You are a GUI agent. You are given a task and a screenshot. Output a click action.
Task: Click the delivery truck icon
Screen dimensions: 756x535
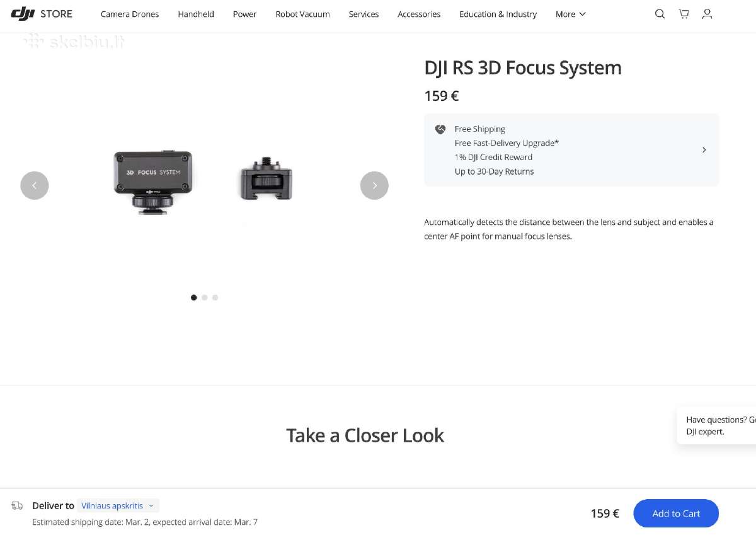point(17,505)
